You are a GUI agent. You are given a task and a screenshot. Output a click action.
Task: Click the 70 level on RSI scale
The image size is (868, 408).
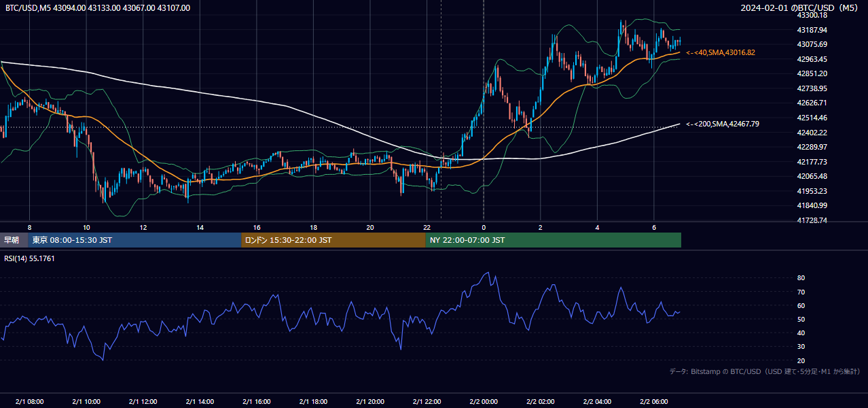pos(801,292)
